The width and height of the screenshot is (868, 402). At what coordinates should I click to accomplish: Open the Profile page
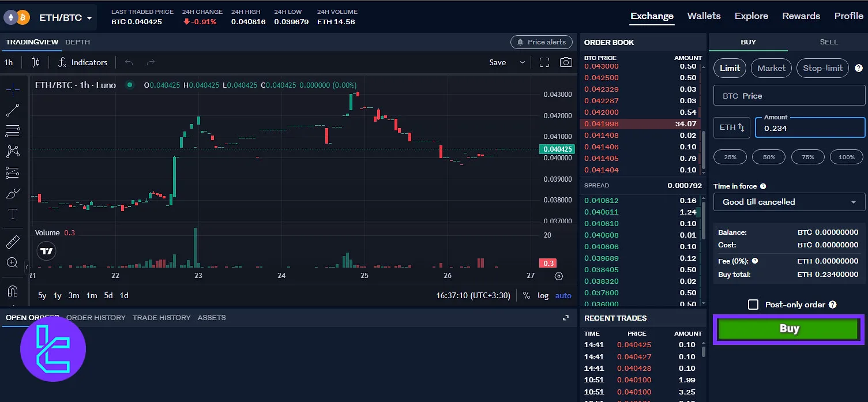848,16
